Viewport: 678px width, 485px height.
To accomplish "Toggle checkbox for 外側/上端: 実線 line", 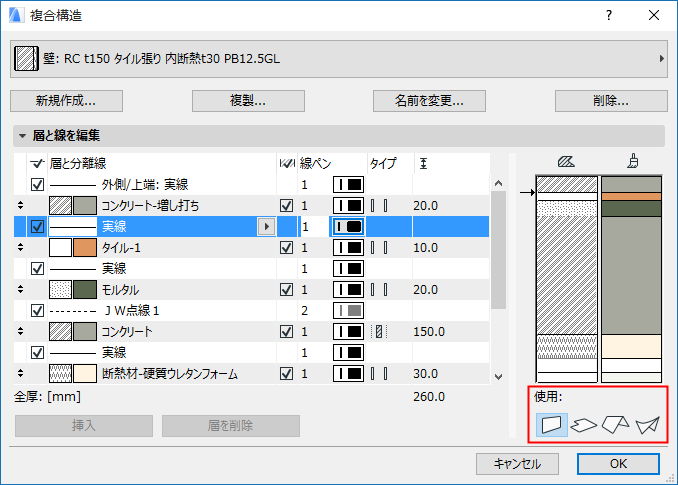I will click(38, 185).
